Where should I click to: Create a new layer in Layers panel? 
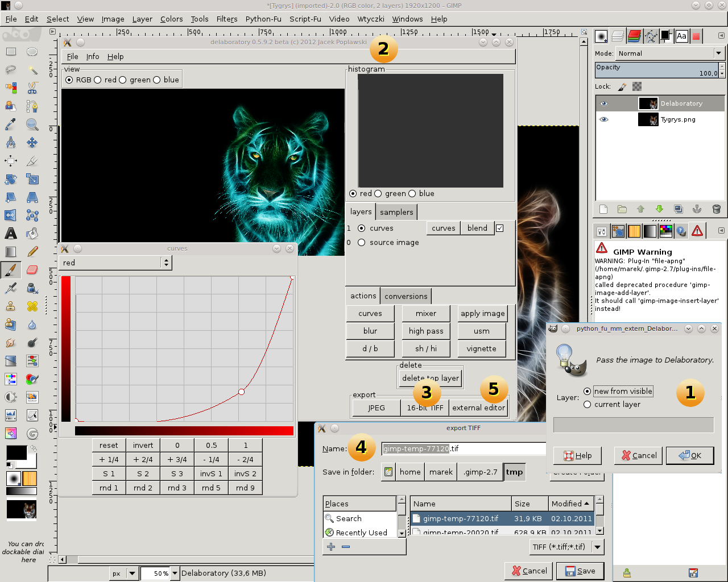(x=603, y=209)
